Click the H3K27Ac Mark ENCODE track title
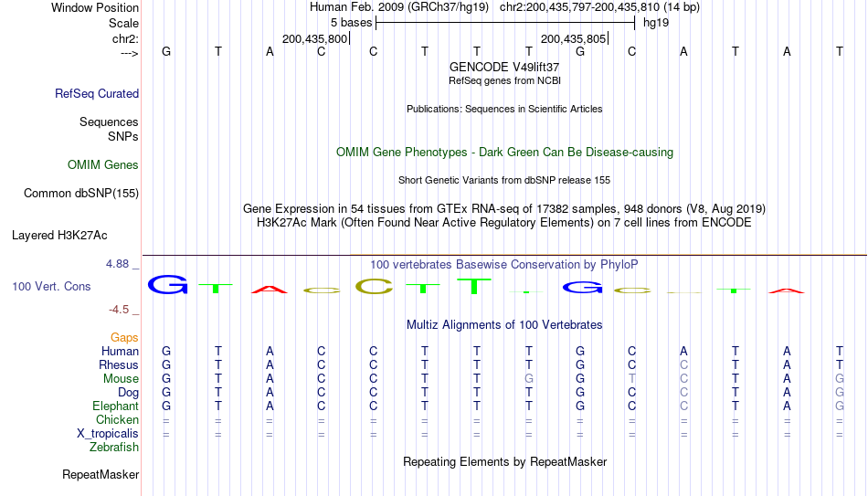Screen dimensions: 868x496 point(504,223)
